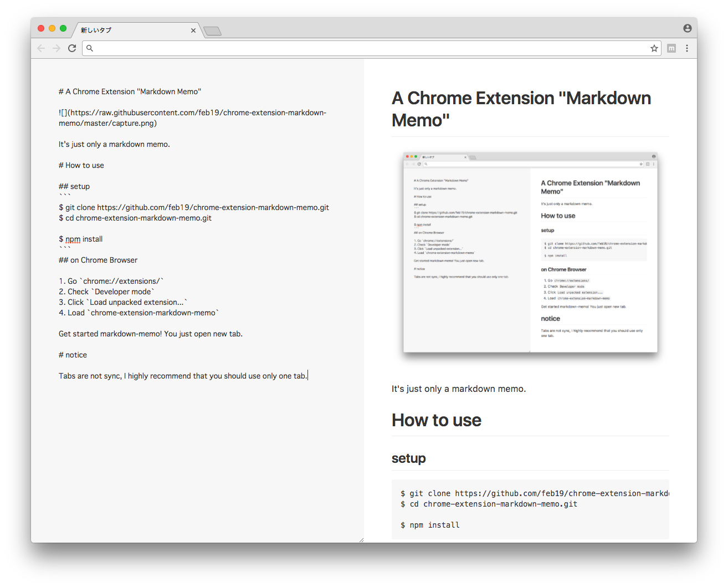Click the search magnifier in address bar
Screen dimensions: 728x587
click(90, 48)
